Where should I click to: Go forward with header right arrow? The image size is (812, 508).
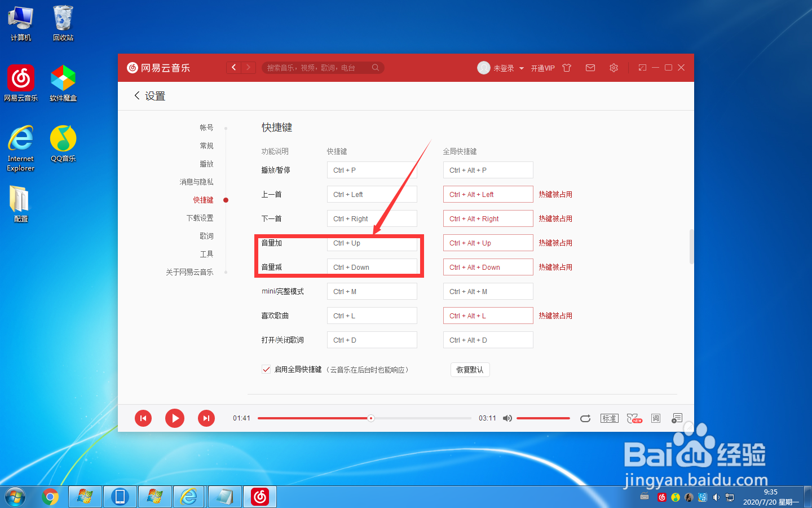248,68
